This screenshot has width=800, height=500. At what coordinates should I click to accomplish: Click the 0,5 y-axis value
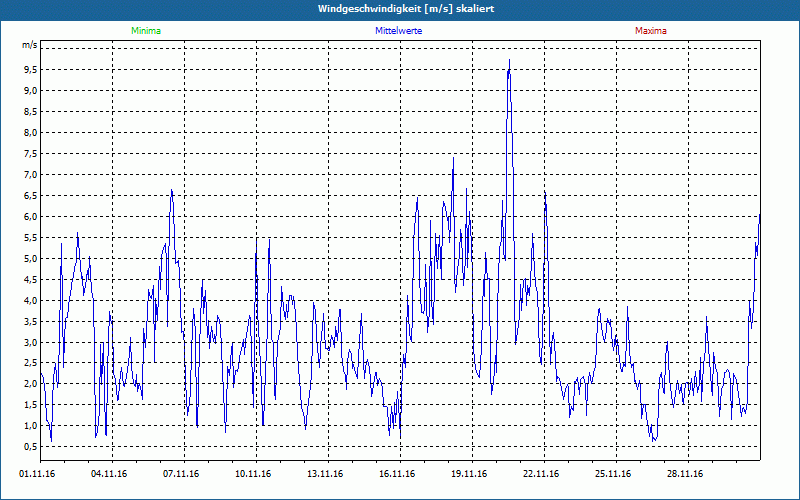[x=31, y=446]
